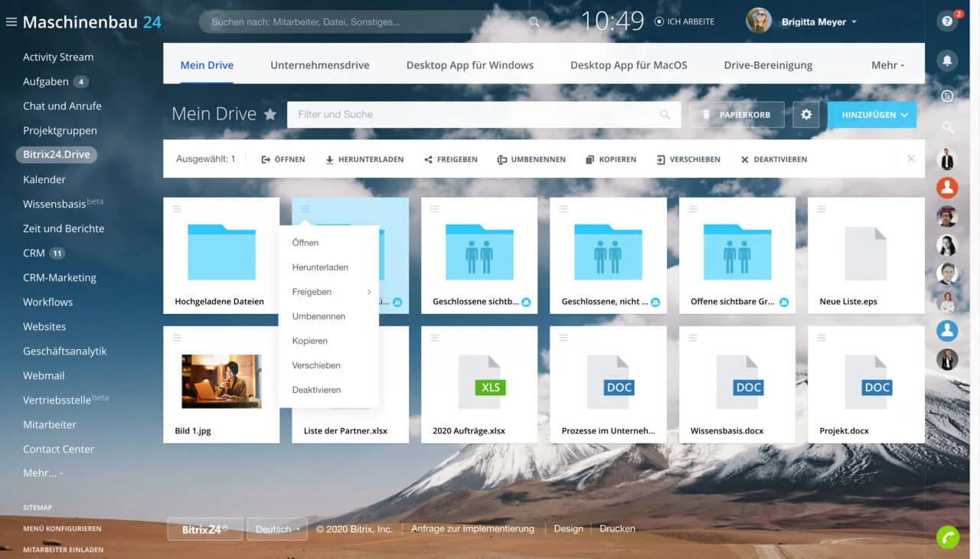Open the Deutsch language dropdown
Image resolution: width=980 pixels, height=559 pixels.
tap(277, 529)
